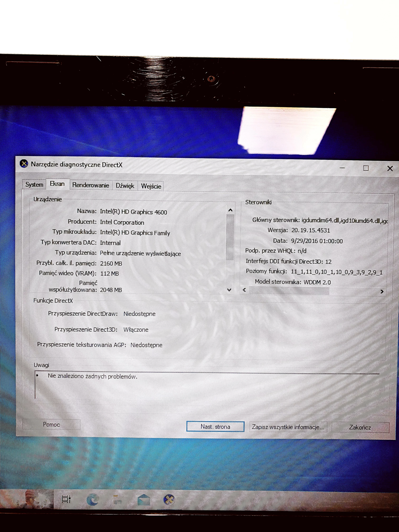Click Podp. przez WHQL n/d value
Image resolution: width=399 pixels, height=532 pixels.
(302, 251)
